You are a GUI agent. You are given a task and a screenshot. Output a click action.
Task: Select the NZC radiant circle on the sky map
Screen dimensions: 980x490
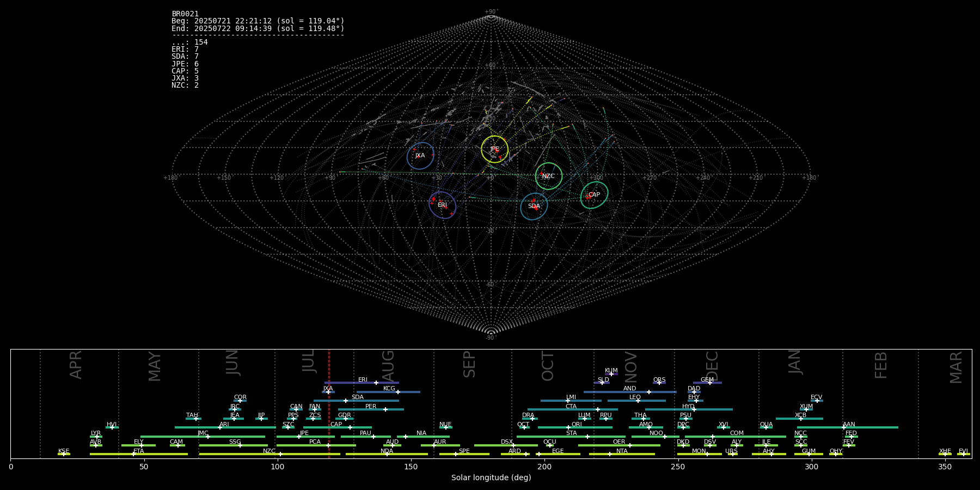(x=548, y=176)
